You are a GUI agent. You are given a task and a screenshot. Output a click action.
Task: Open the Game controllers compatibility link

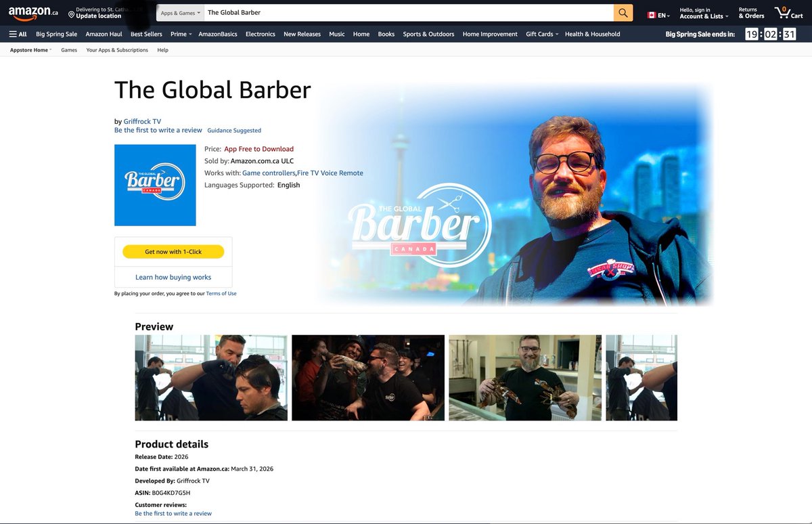[x=269, y=173]
